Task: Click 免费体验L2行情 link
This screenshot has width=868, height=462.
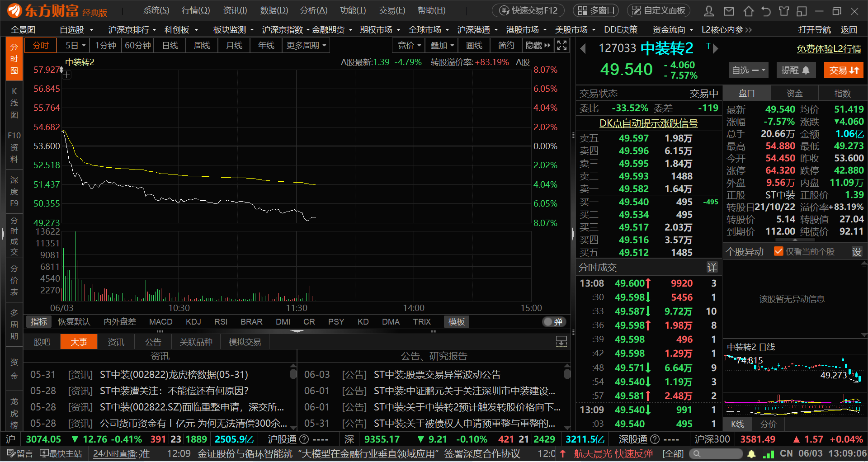Action: coord(829,49)
